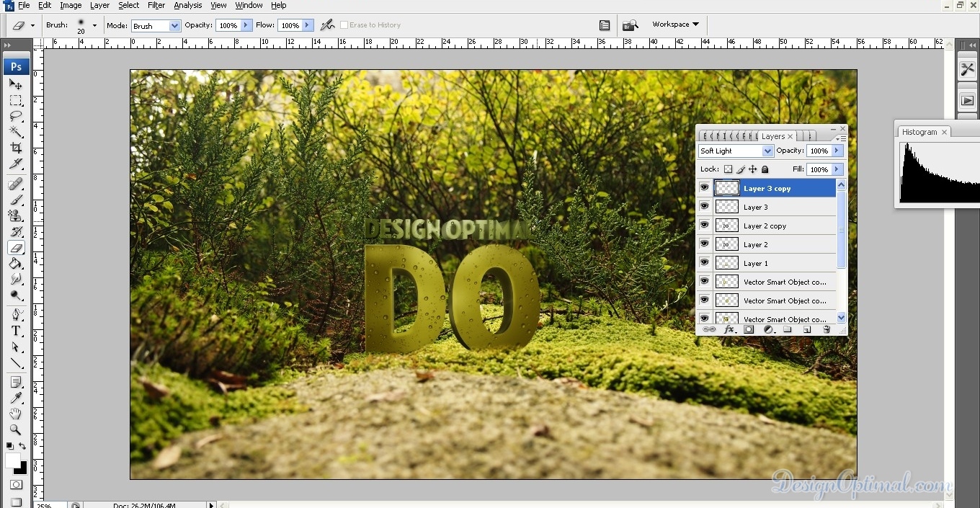Viewport: 980px width, 508px height.
Task: Toggle Lock transparent pixels in the Layers panel
Action: click(x=728, y=169)
